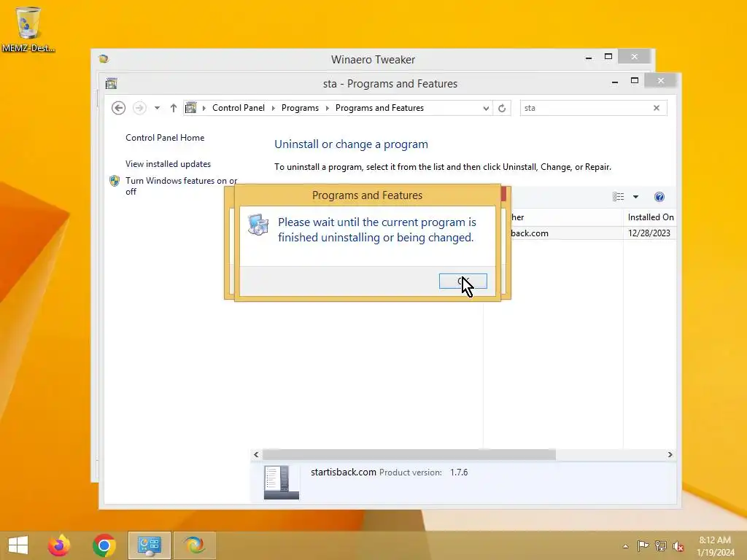Refresh the Programs and Features list
This screenshot has width=747, height=560.
pos(502,108)
